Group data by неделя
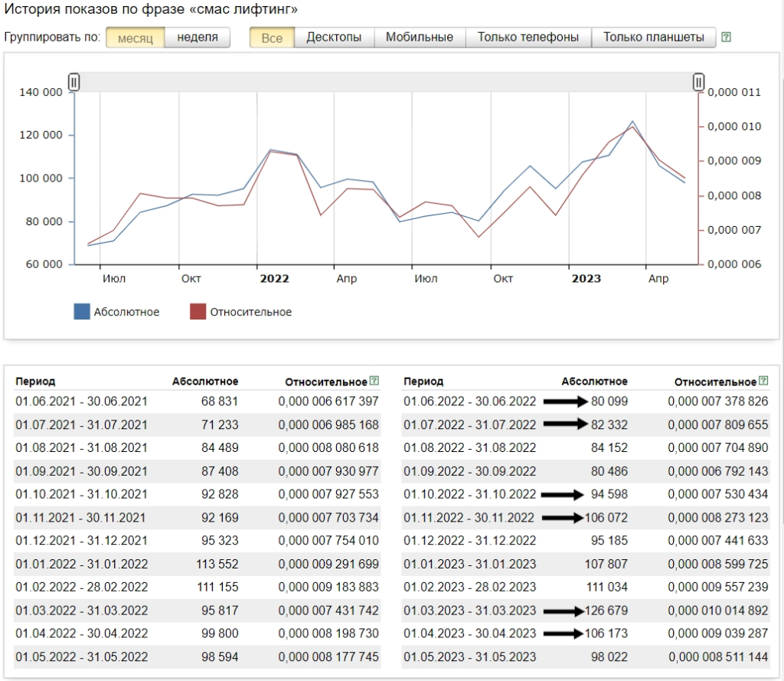 click(x=198, y=38)
